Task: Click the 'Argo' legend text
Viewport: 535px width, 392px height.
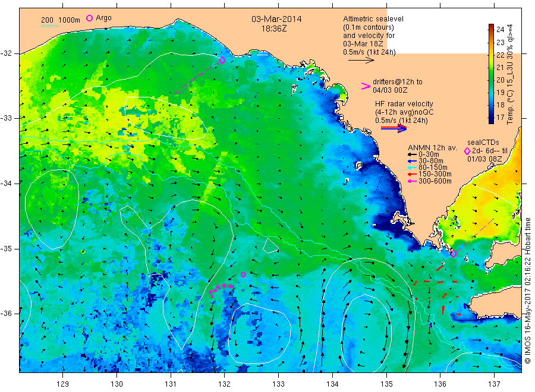Action: click(x=103, y=18)
